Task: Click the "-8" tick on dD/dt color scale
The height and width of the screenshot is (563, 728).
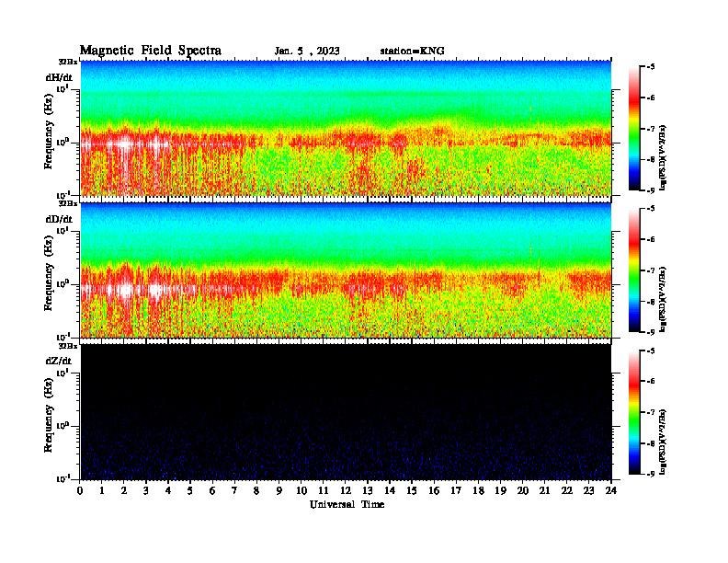Action: coord(651,302)
